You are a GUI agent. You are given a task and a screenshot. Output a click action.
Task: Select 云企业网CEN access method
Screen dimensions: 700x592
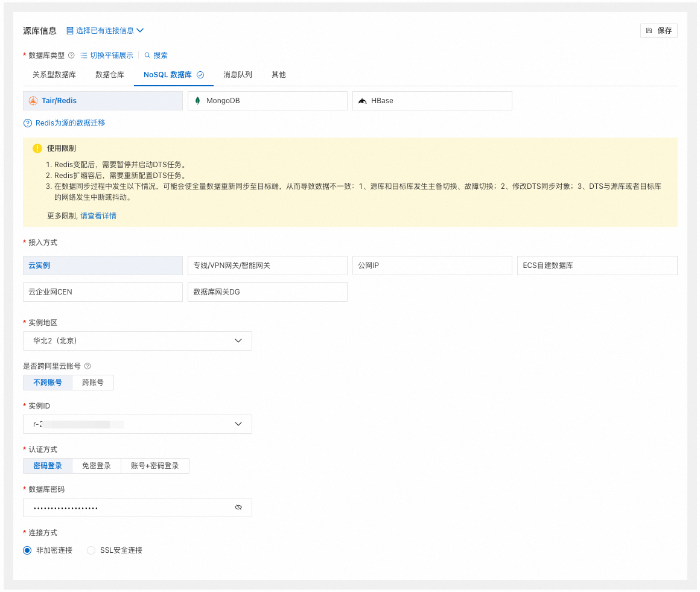coord(103,292)
